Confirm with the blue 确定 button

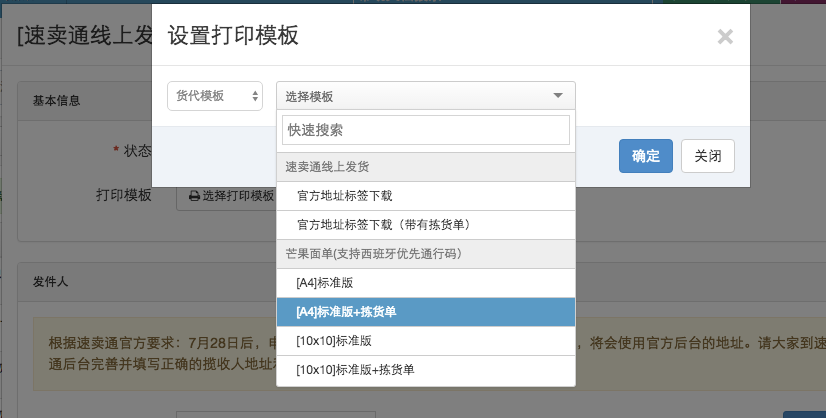[646, 156]
